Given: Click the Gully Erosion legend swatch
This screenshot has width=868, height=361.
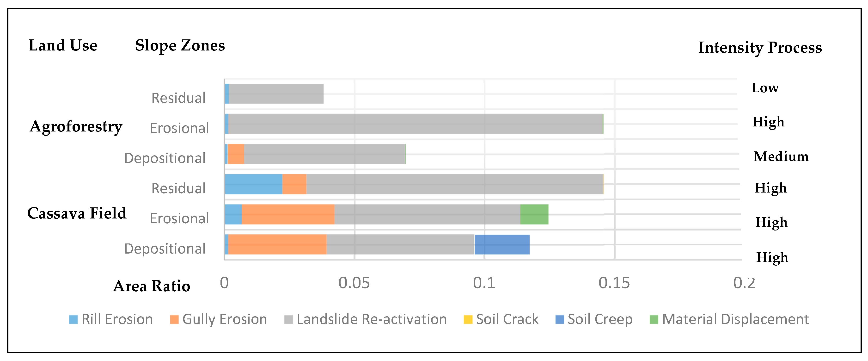Looking at the screenshot, I should [x=174, y=320].
